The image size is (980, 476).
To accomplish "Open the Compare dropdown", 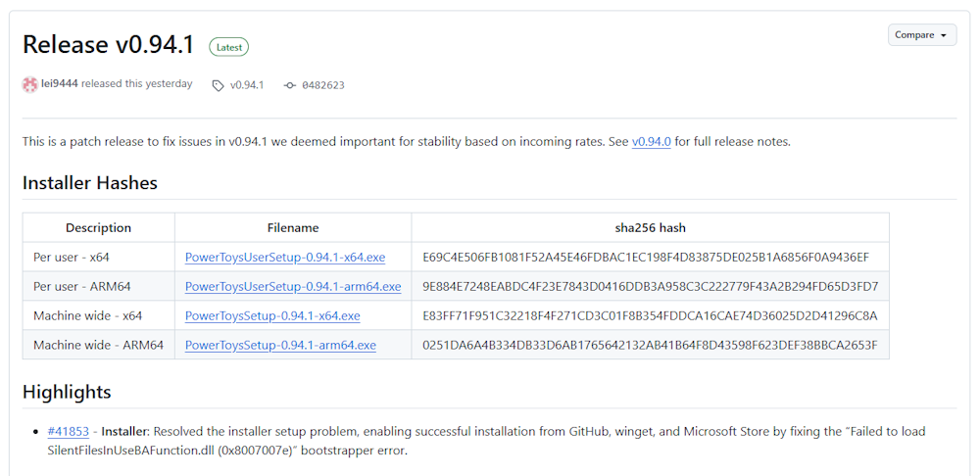I will (921, 35).
